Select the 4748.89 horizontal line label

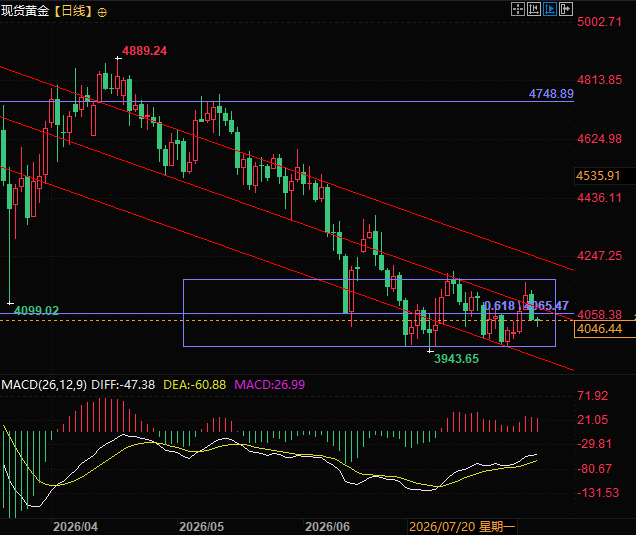(x=551, y=94)
